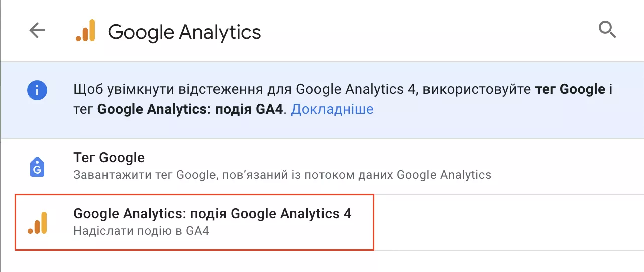Open search with the magnifier icon
The height and width of the screenshot is (272, 644).
pos(607,30)
